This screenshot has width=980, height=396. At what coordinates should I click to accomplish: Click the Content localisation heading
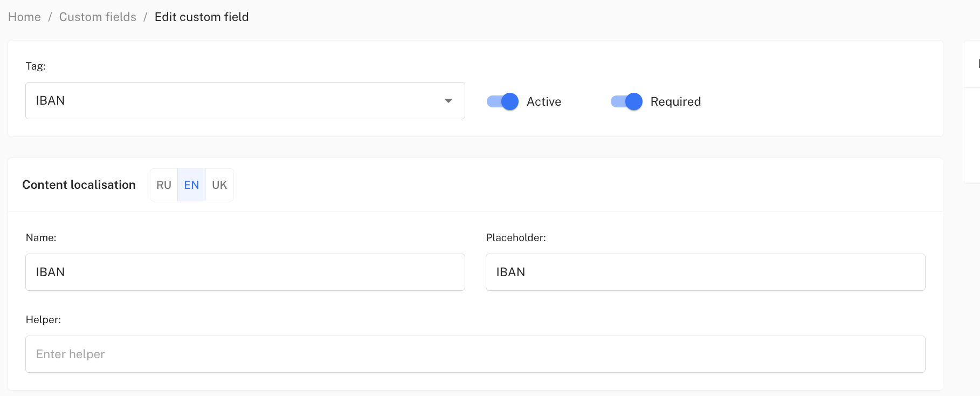[x=79, y=185]
